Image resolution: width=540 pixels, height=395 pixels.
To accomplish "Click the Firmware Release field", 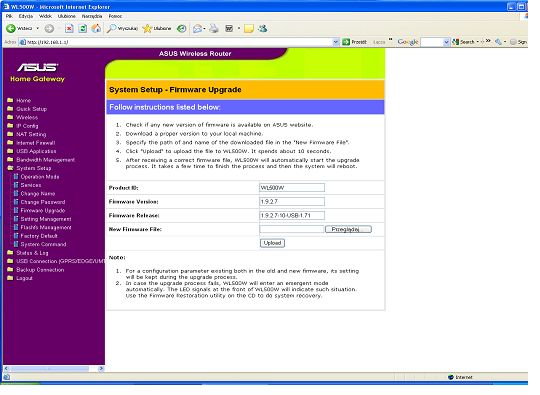I will [x=292, y=215].
